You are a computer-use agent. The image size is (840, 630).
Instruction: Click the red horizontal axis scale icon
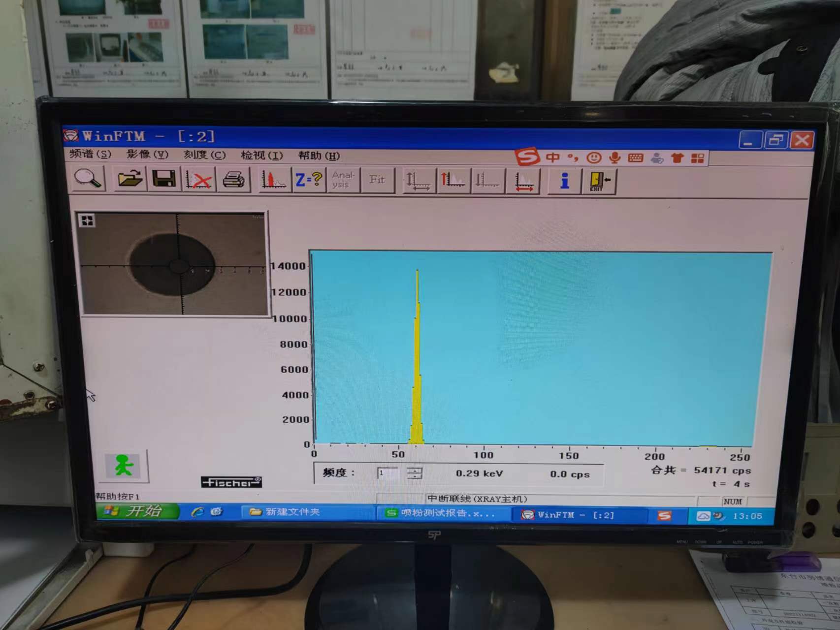click(x=524, y=181)
